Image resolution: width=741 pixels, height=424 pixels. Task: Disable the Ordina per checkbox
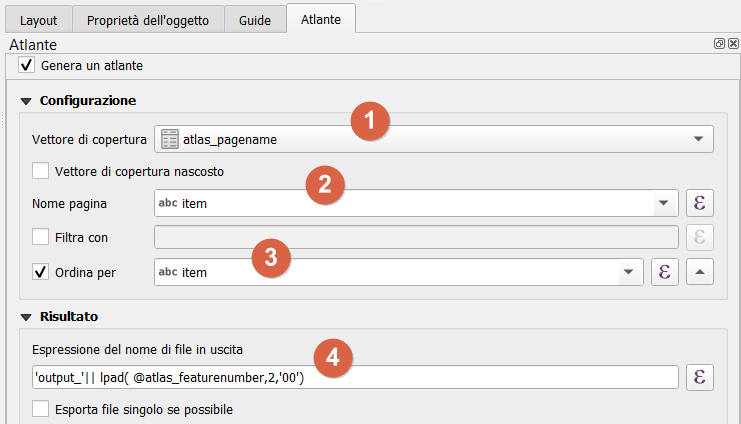pos(41,271)
